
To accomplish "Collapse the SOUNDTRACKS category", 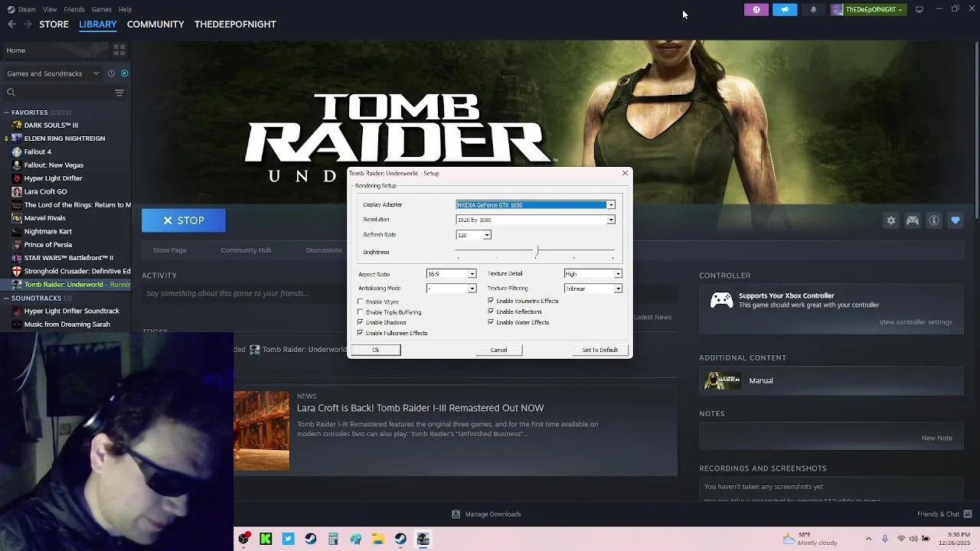I will pyautogui.click(x=6, y=298).
